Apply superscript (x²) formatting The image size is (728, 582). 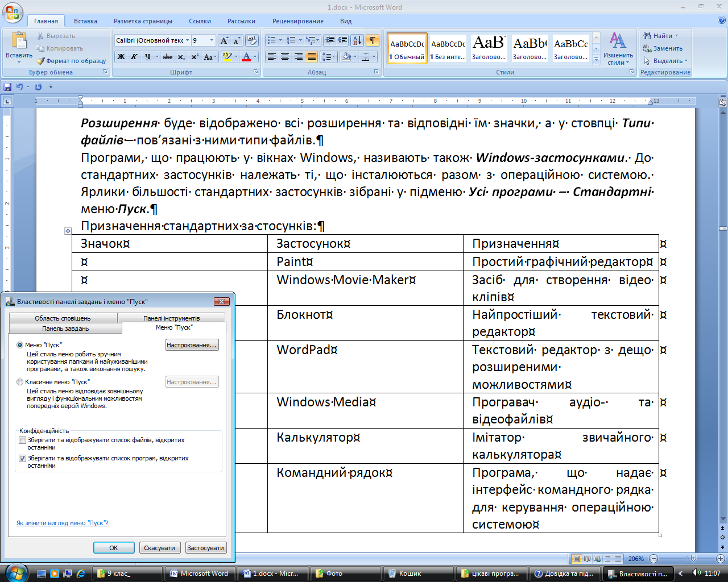coord(195,57)
